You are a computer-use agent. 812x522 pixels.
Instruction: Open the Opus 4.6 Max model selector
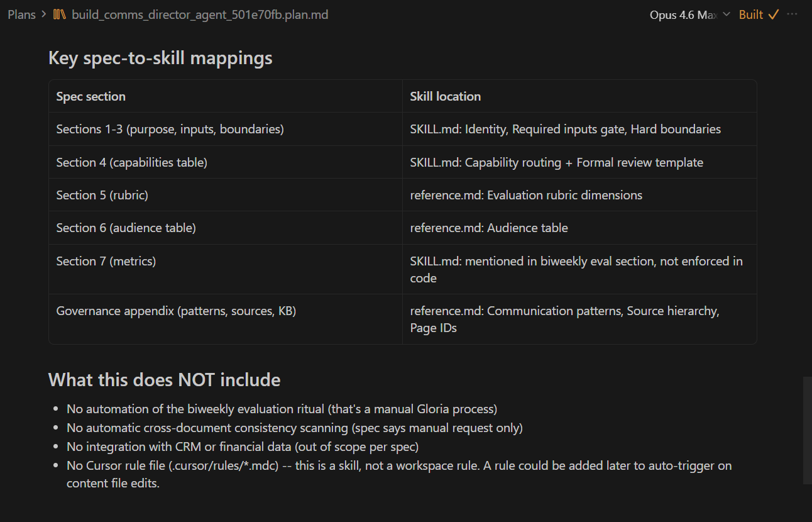point(683,14)
